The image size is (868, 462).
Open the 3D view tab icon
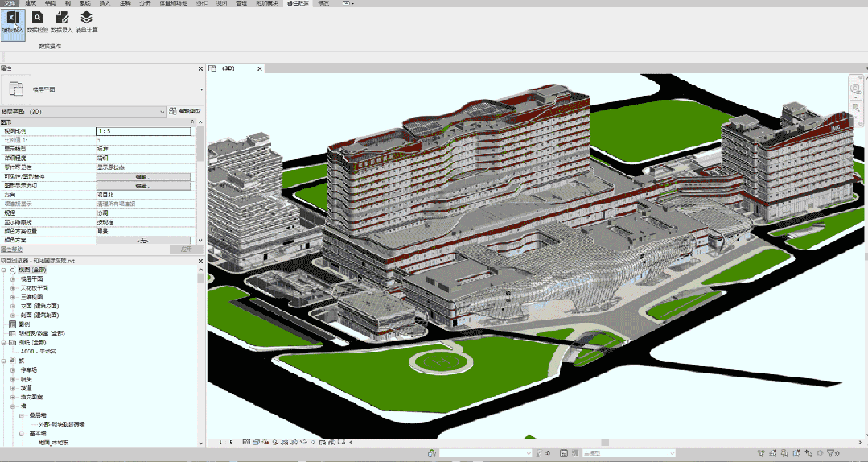pos(212,69)
